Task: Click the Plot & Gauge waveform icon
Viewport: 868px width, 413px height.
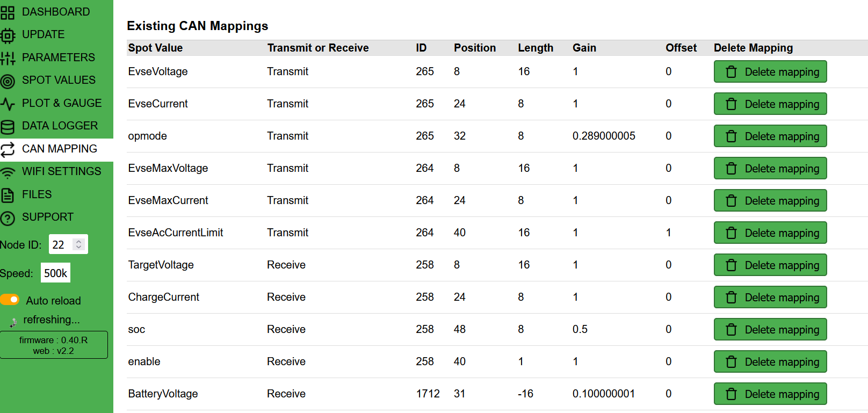Action: point(8,104)
